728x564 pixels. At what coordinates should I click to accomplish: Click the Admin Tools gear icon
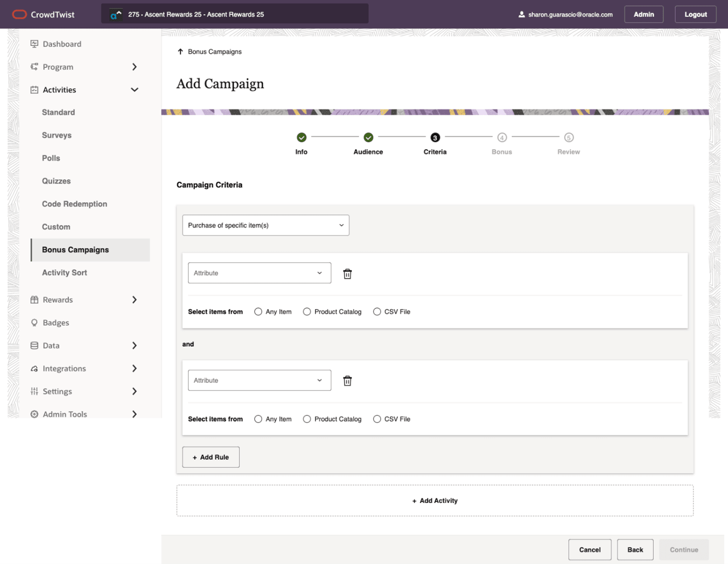[x=34, y=414]
